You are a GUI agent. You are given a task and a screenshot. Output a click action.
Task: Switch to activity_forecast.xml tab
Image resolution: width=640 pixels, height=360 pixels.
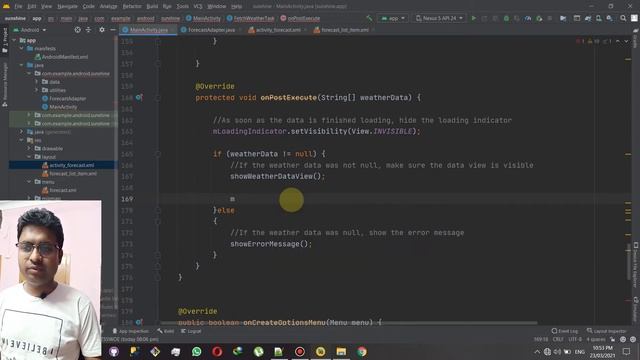point(277,30)
